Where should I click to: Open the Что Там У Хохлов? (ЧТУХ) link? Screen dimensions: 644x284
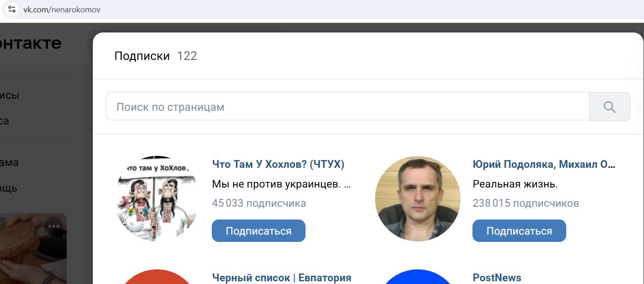[x=278, y=164]
